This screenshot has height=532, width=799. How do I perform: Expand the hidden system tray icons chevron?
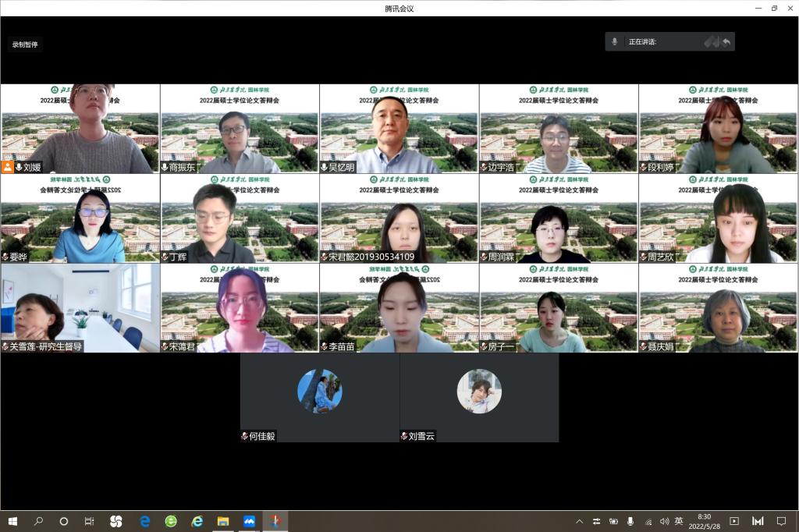579,521
